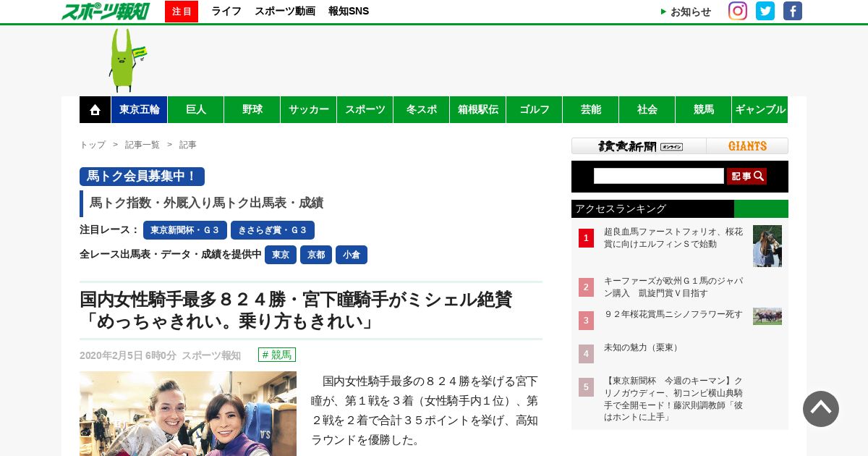Jump back to top with arrow button

pos(821,409)
